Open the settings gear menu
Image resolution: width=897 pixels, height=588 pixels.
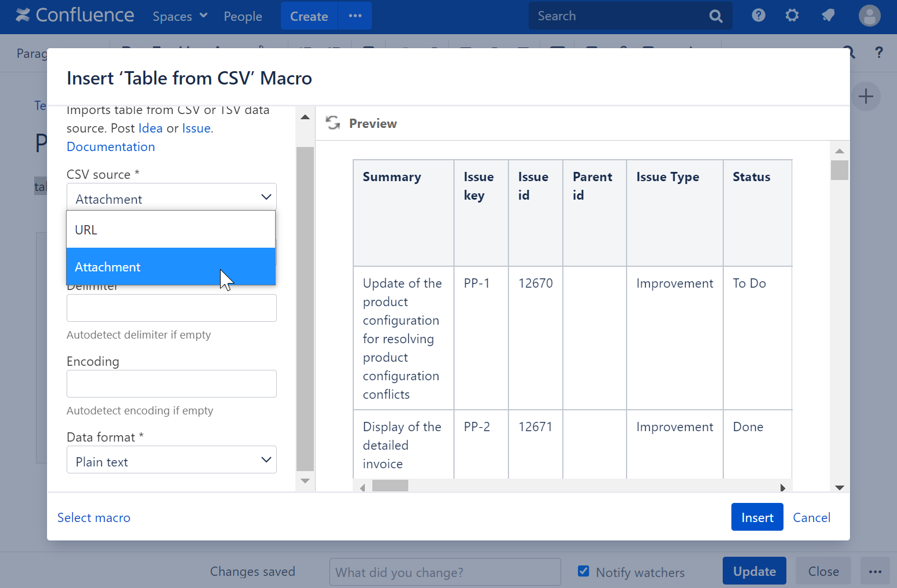pos(792,16)
